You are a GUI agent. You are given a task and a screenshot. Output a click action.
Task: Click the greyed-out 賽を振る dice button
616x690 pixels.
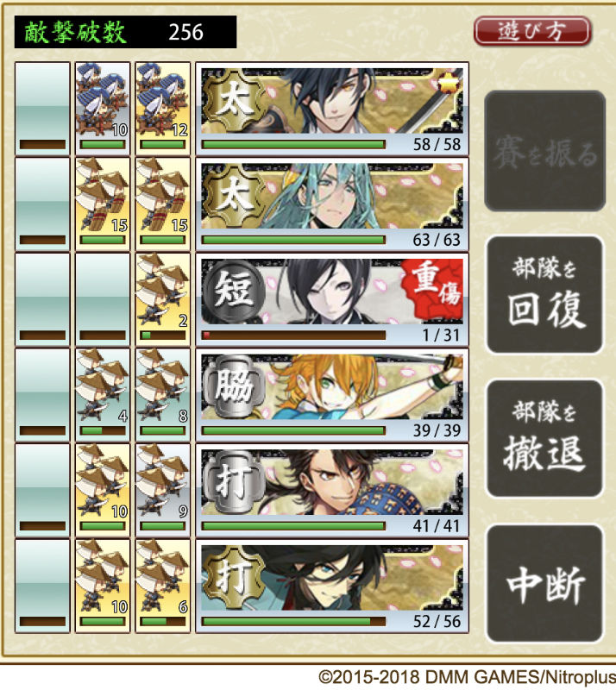pos(544,151)
